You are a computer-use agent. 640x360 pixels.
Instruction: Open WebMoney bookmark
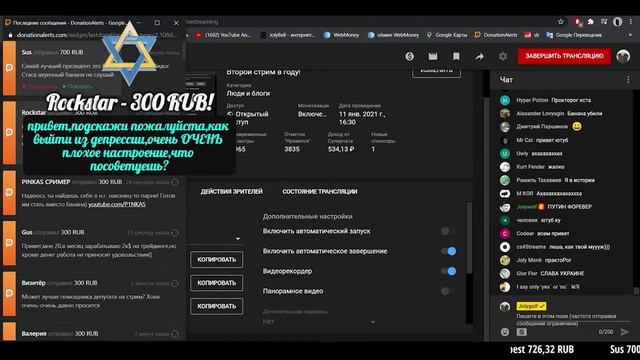(x=341, y=35)
